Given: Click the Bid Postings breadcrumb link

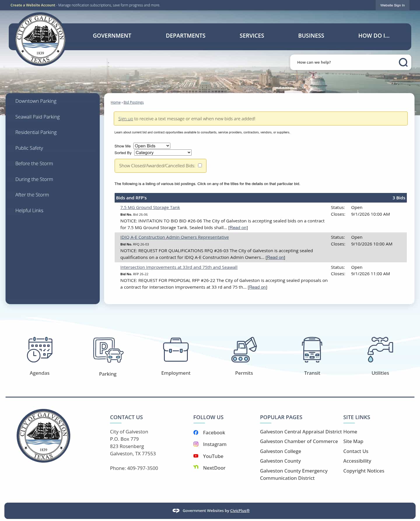Looking at the screenshot, I should 134,102.
